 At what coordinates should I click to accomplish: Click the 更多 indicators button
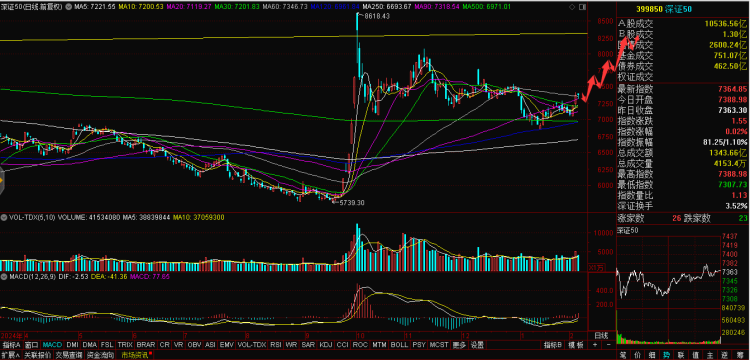pos(460,345)
